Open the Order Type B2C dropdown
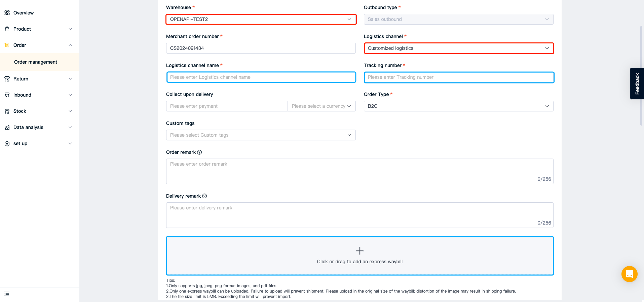Image resolution: width=644 pixels, height=302 pixels. click(459, 106)
